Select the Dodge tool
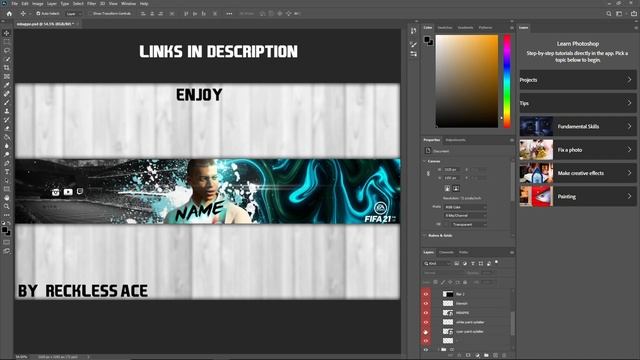The width and height of the screenshot is (640, 360). pyautogui.click(x=7, y=154)
